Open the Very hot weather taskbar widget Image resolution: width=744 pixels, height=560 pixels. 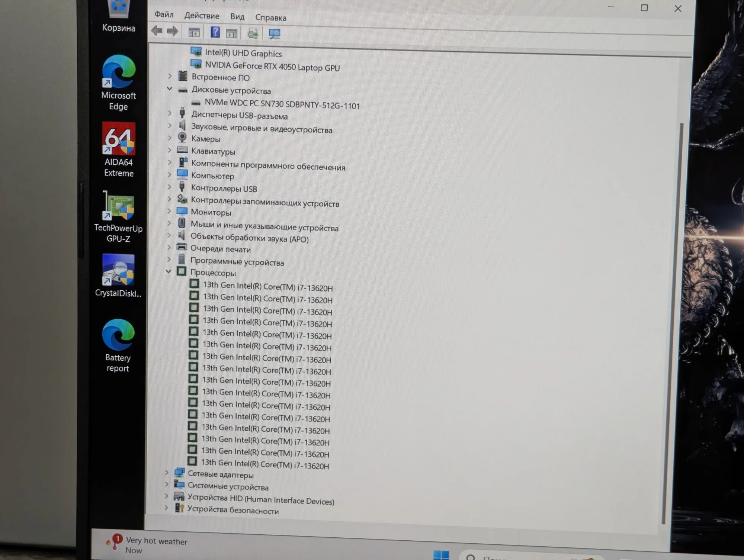(147, 545)
